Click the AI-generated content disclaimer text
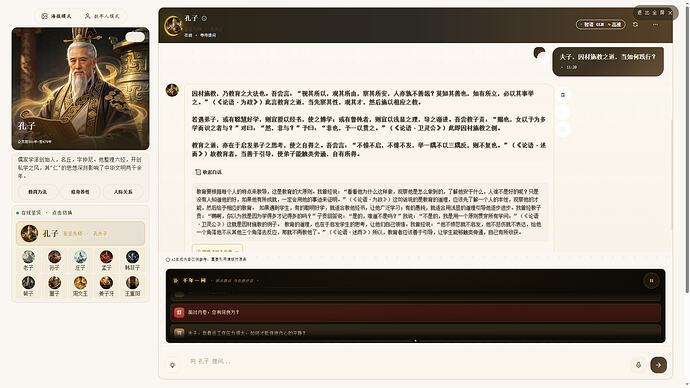690x388 pixels. tap(206, 260)
